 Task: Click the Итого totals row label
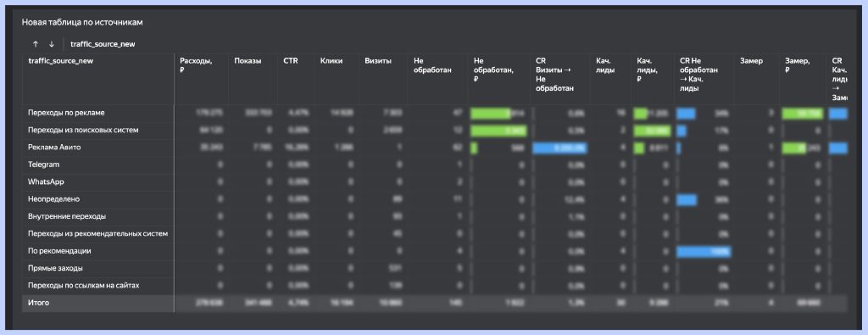click(x=39, y=304)
